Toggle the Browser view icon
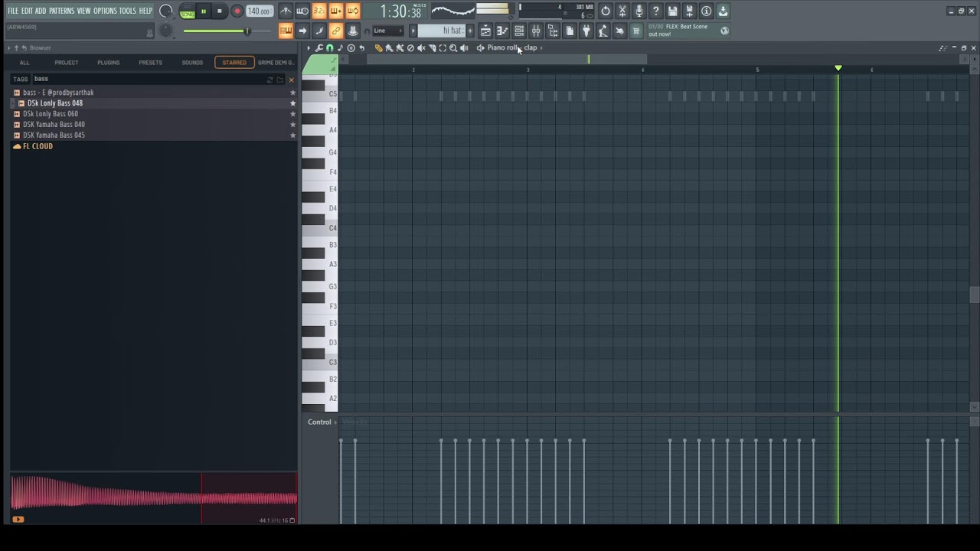The width and height of the screenshot is (980, 551). point(553,31)
